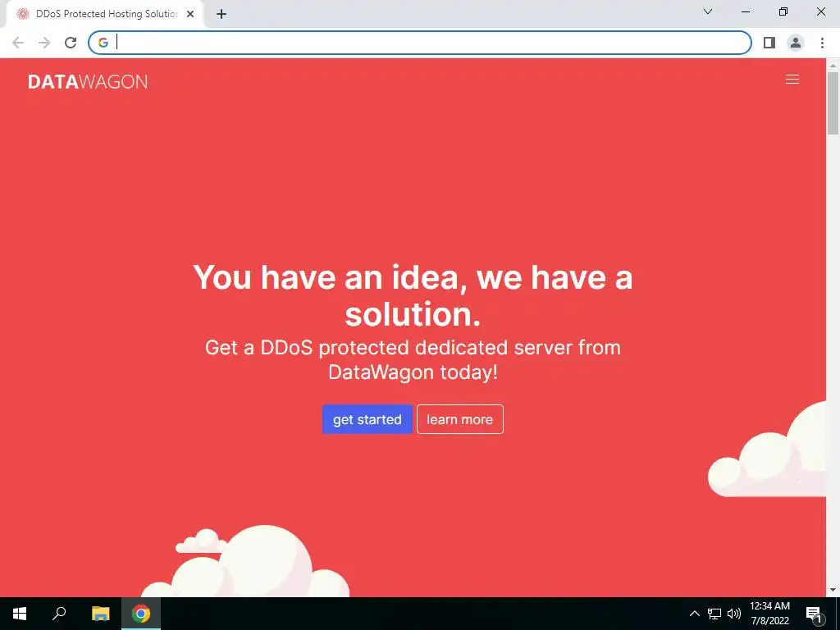840x630 pixels.
Task: Click the Chrome taskbar icon
Action: 141,614
